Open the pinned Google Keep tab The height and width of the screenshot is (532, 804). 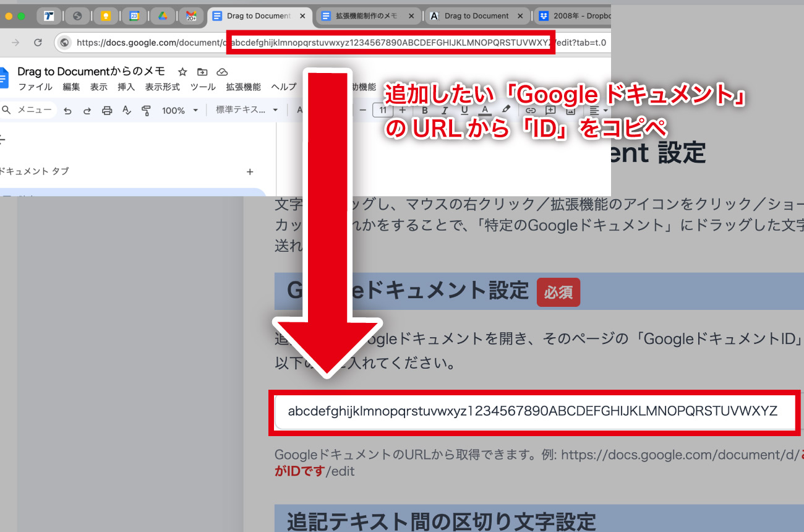[106, 16]
